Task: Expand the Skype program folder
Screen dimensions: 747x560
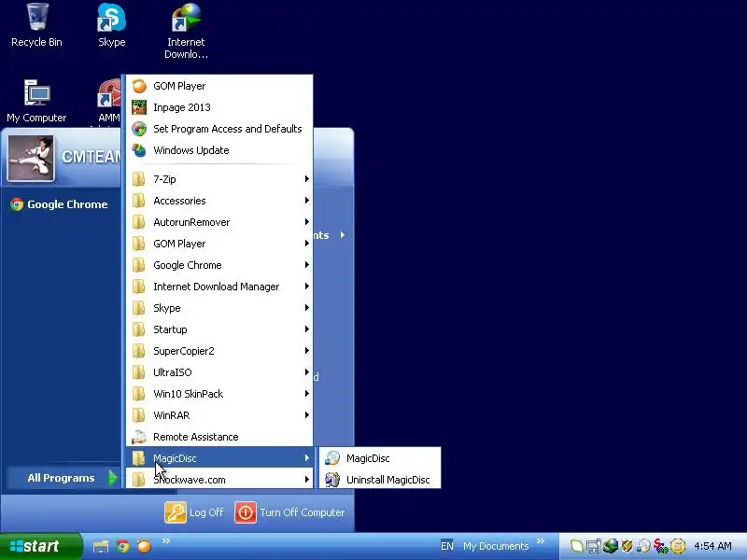Action: [219, 308]
